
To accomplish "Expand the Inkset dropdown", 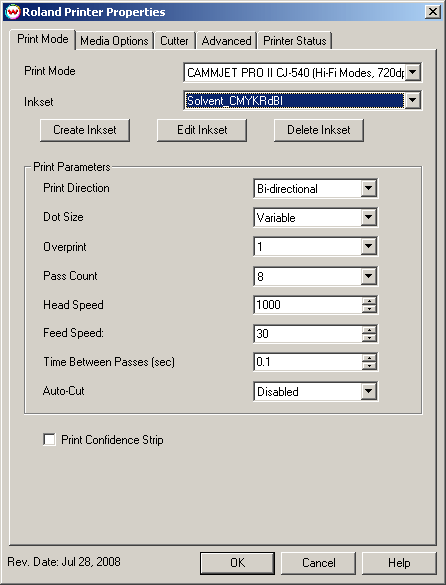I will [413, 100].
